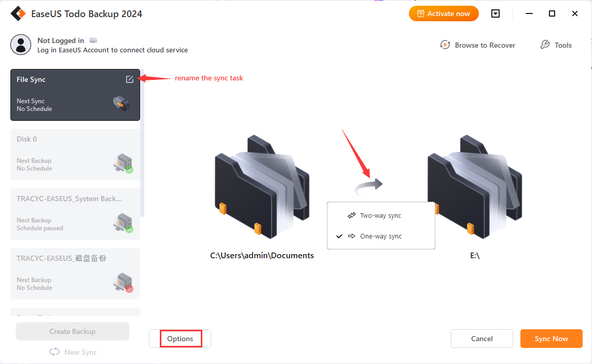Open the Options button
The width and height of the screenshot is (592, 364).
(x=180, y=339)
